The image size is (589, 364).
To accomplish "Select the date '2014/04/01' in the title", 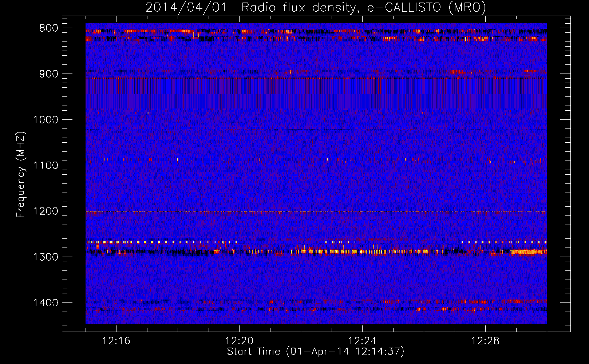I will pos(186,7).
